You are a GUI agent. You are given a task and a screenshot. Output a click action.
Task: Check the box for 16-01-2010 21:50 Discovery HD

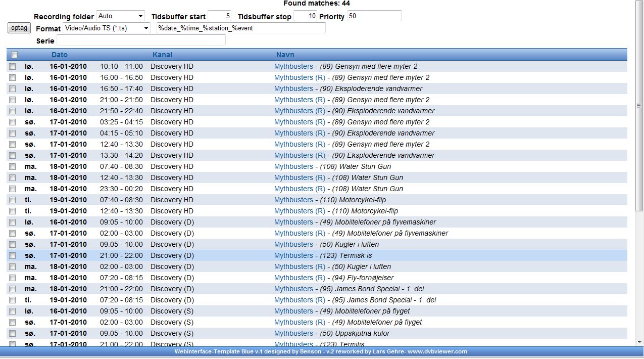click(13, 111)
